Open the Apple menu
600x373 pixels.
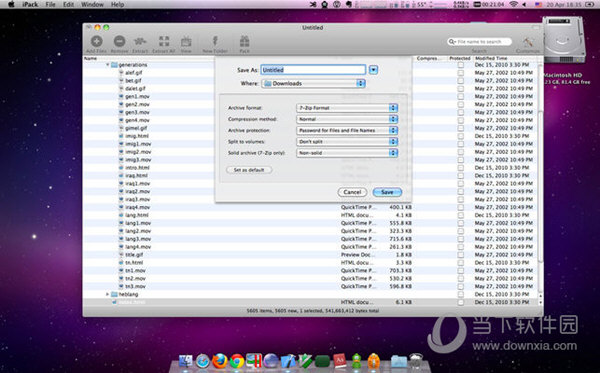[11, 4]
